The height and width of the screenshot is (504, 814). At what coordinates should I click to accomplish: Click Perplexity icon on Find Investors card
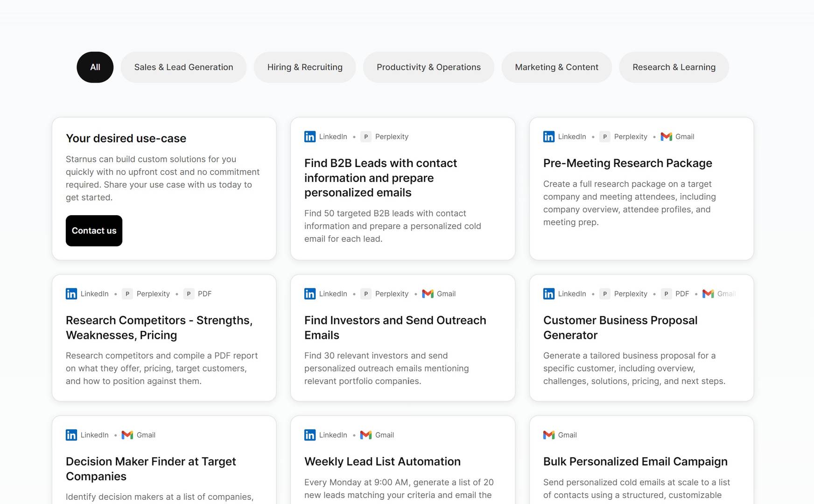(366, 294)
